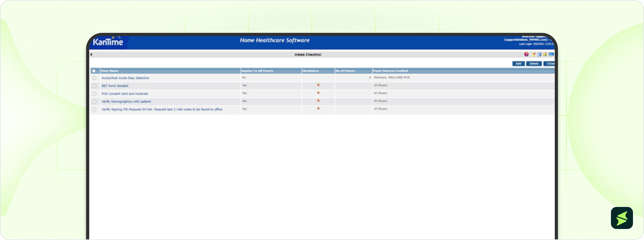Click "All Payers" in the POA consent row
644x240 pixels.
(381, 93)
